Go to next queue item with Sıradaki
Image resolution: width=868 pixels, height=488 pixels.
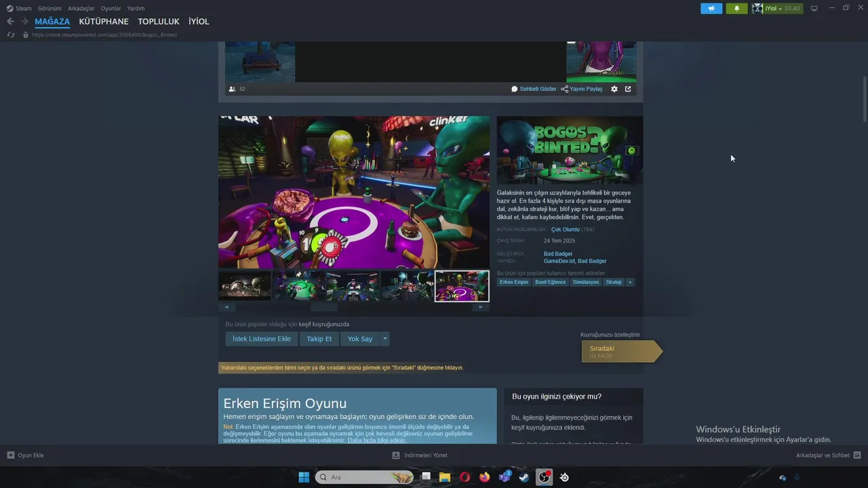point(620,351)
